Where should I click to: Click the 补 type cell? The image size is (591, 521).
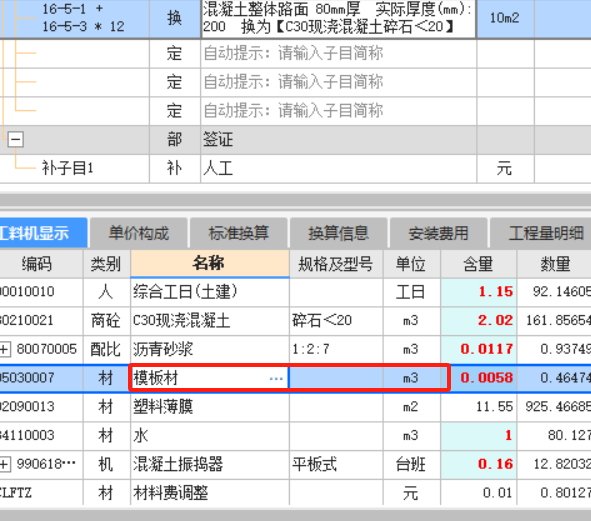tap(175, 168)
